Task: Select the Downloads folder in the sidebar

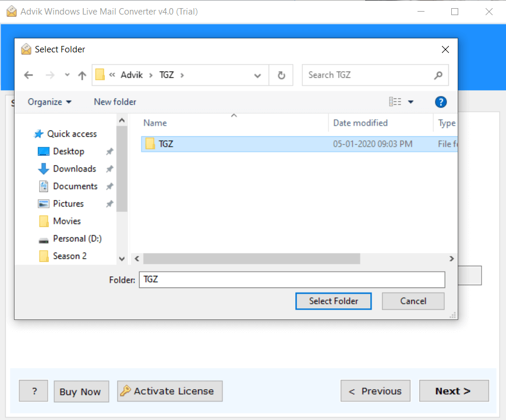Action: [x=73, y=169]
